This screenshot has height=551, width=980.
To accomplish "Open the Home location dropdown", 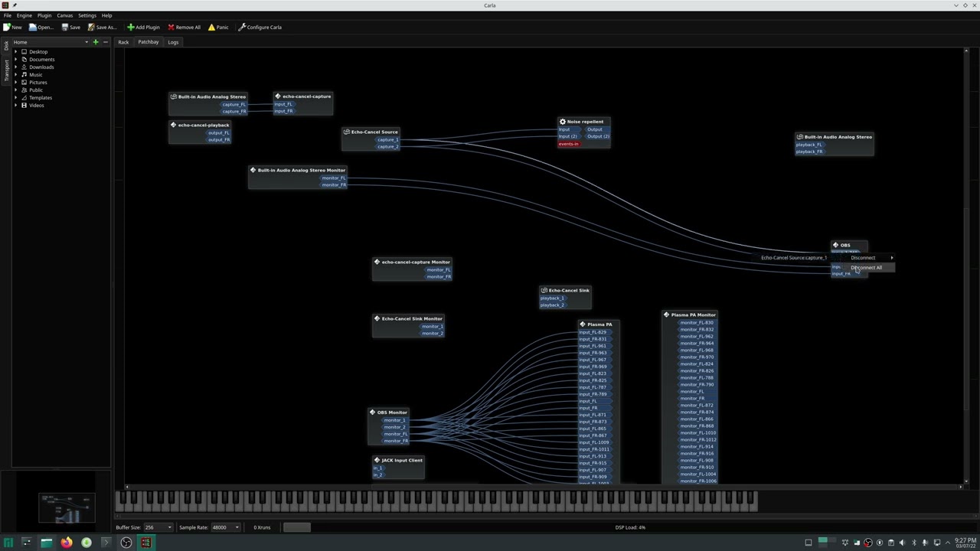I will pos(51,42).
